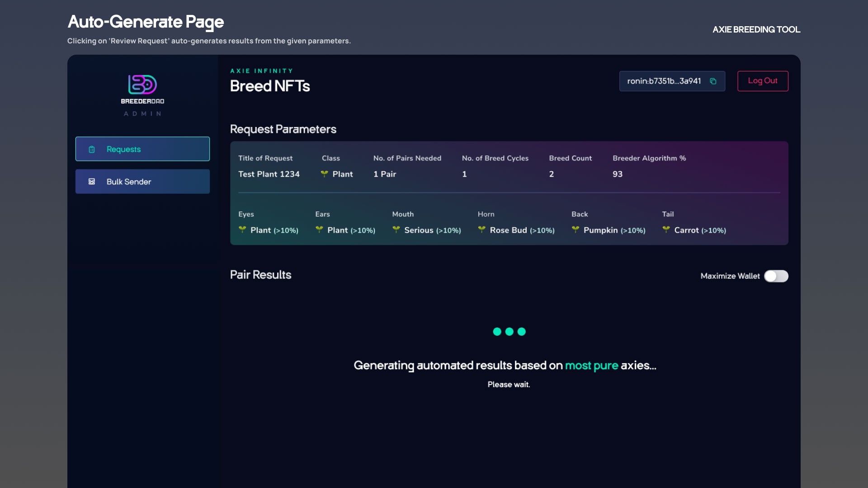The image size is (868, 488).
Task: Click the 'AXIE BREEDING TOOL' header text
Action: tap(756, 29)
